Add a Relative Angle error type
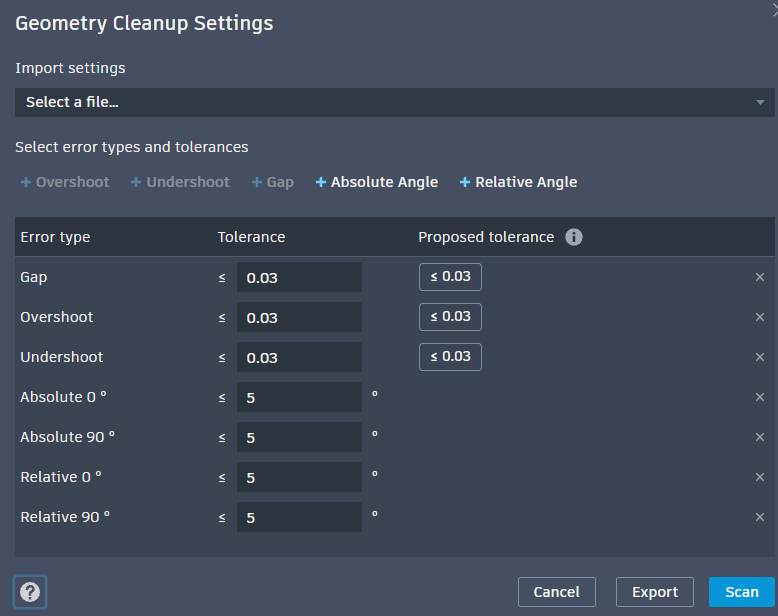The width and height of the screenshot is (778, 616). coord(519,182)
